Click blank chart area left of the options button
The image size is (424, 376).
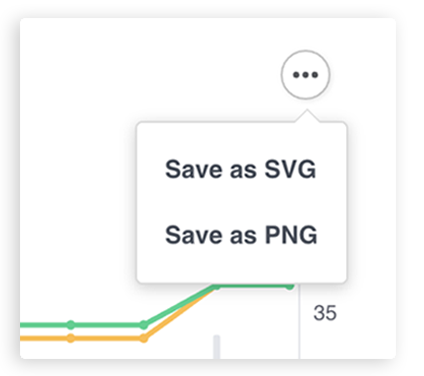click(x=150, y=75)
